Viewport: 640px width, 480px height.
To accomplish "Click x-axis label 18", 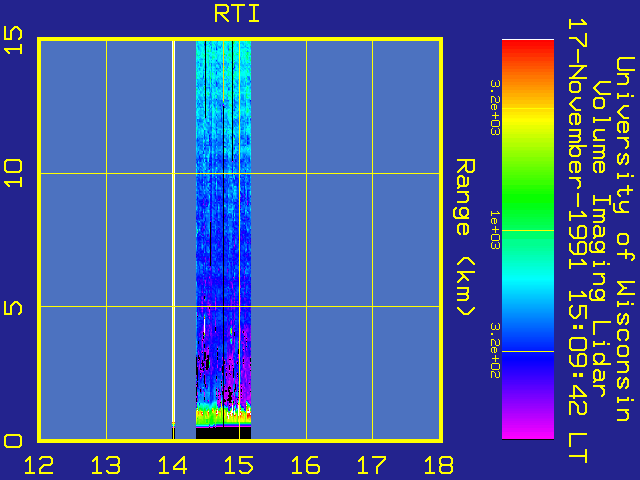I will (x=439, y=465).
